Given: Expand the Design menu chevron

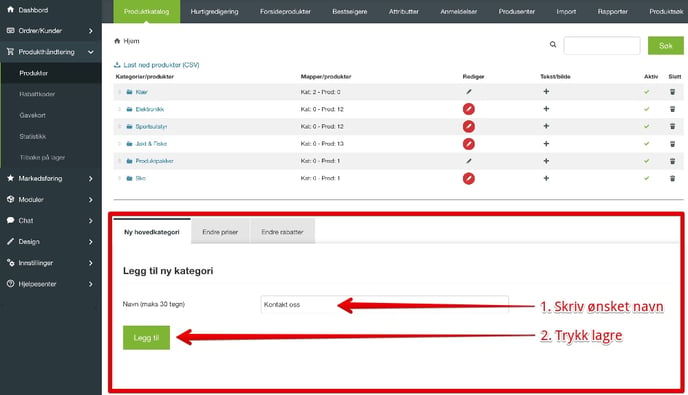Looking at the screenshot, I should coord(90,241).
